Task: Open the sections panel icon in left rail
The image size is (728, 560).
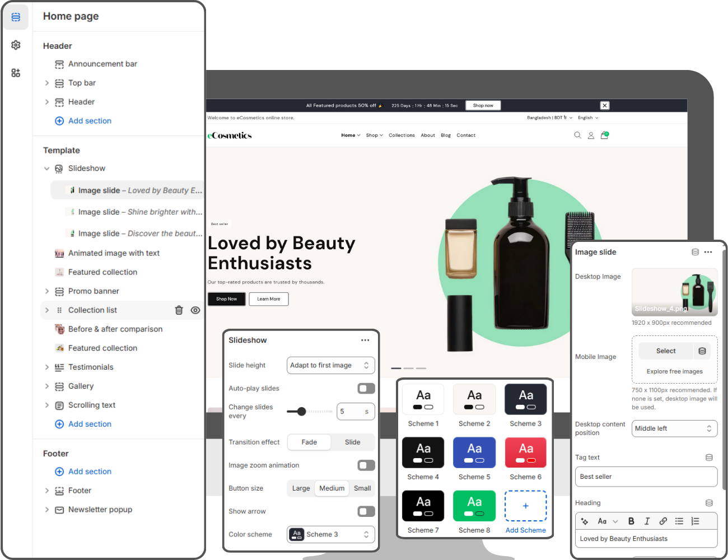Action: pyautogui.click(x=16, y=17)
